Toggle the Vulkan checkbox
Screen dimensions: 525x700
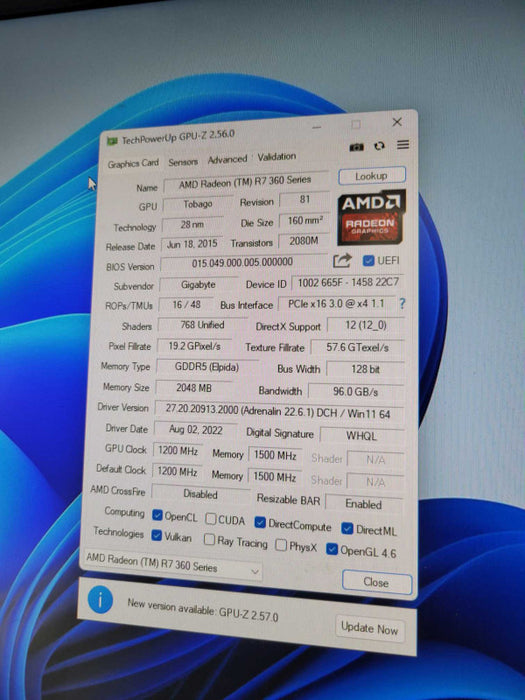pos(156,535)
